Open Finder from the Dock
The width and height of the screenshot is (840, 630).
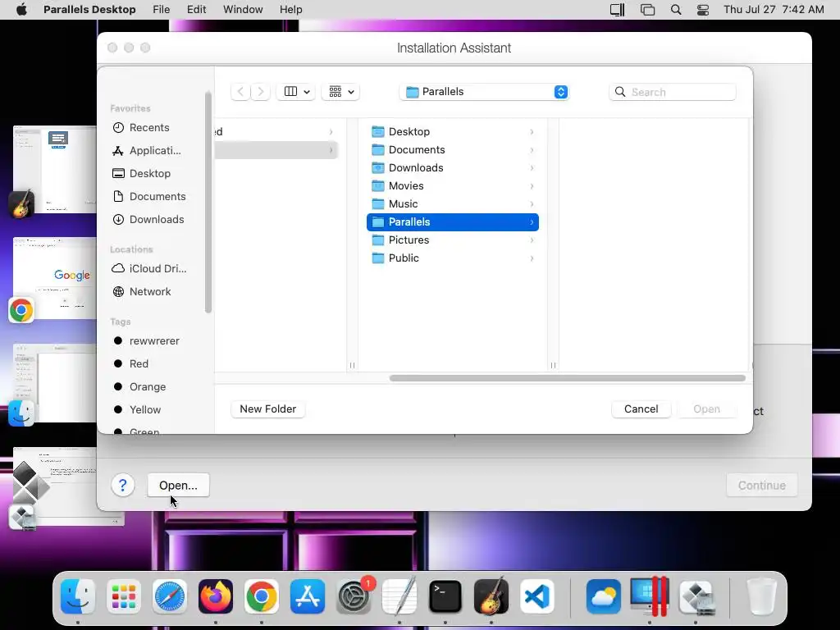click(x=78, y=596)
